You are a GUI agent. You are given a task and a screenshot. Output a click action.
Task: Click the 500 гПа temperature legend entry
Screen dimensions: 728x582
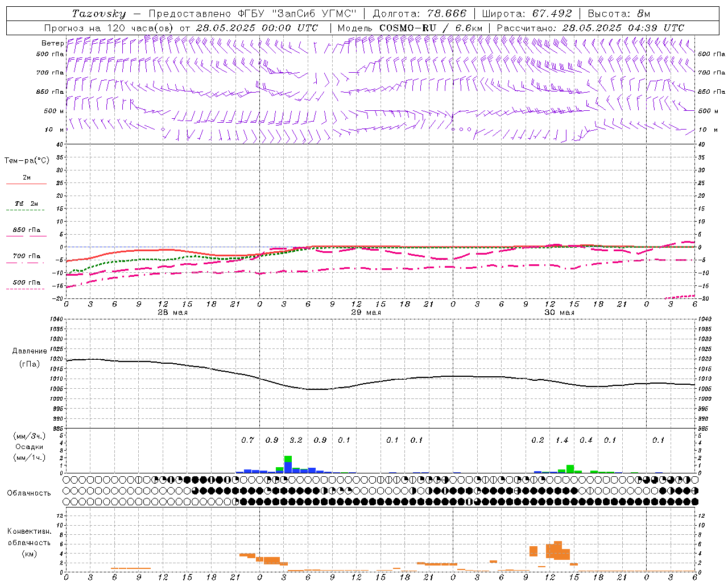pyautogui.click(x=26, y=283)
